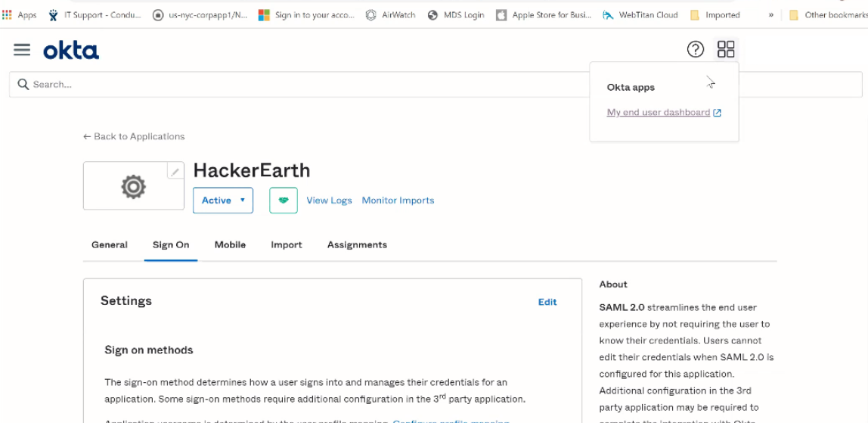The image size is (868, 423).
Task: Click the search magnifier icon
Action: 23,84
